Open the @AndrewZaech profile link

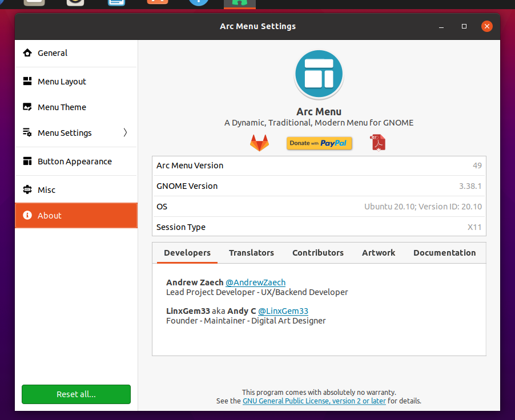pyautogui.click(x=256, y=282)
